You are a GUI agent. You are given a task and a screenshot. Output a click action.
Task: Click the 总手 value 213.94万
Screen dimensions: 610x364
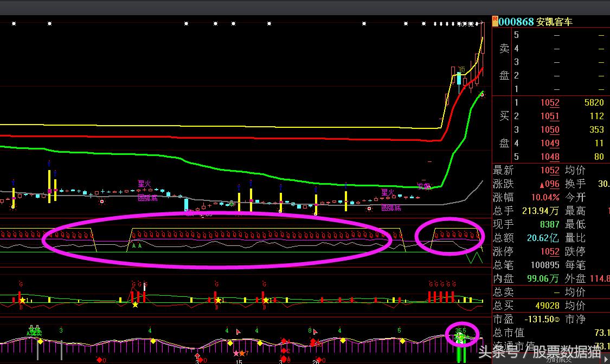pos(541,211)
